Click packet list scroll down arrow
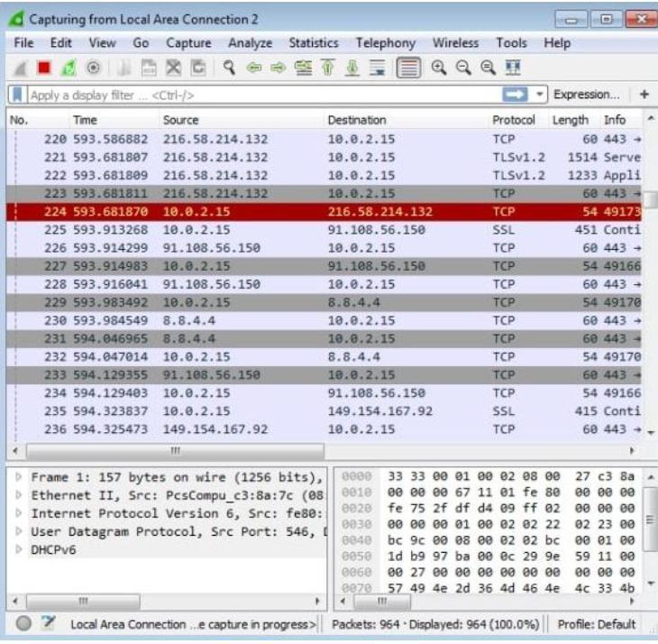 click(651, 432)
